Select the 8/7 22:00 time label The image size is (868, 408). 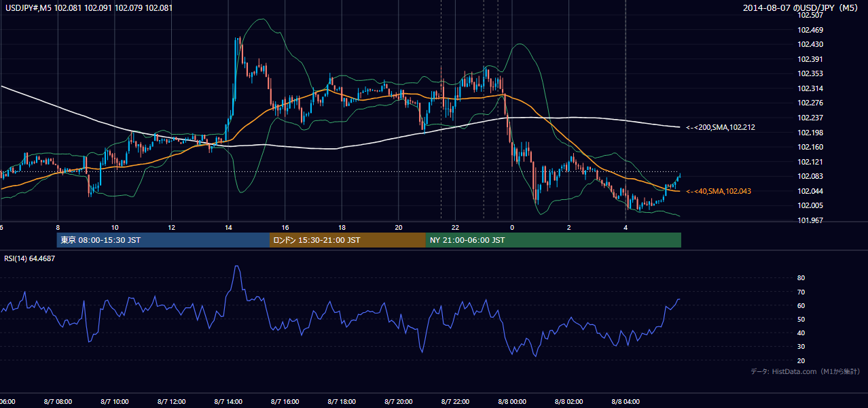coord(456,402)
